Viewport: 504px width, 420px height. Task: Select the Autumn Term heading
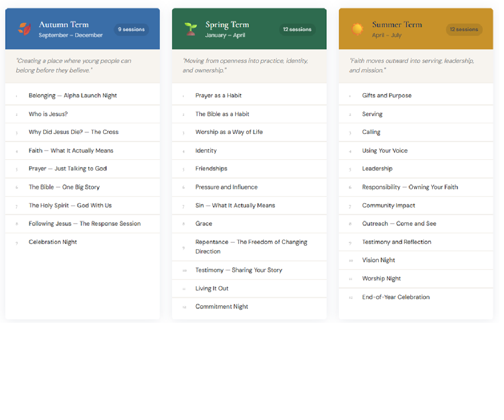coord(63,24)
